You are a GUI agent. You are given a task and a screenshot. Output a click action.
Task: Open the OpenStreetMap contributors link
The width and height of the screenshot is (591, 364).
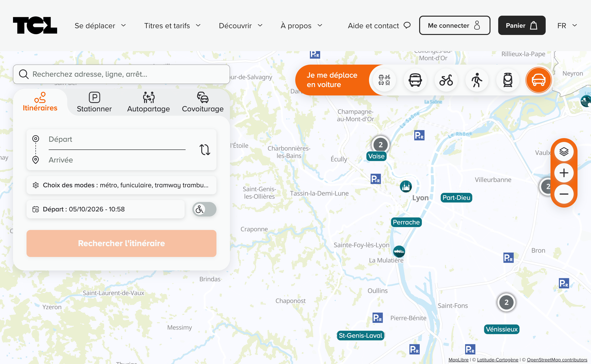(x=557, y=360)
